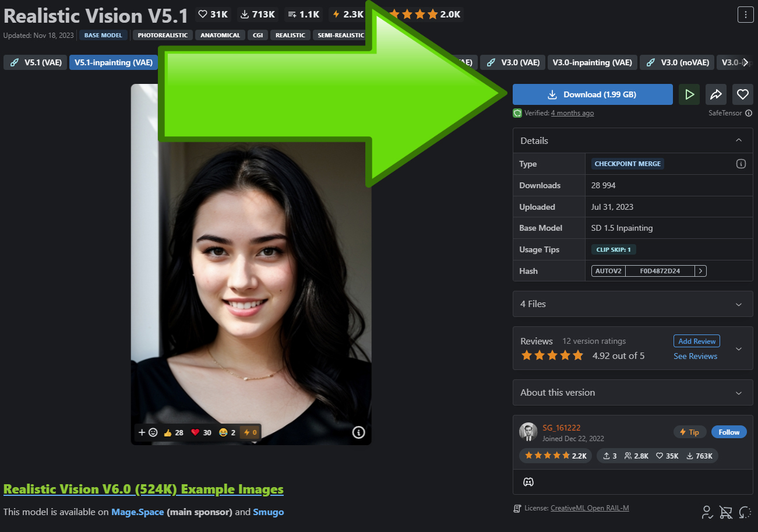Toggle the laughing emoji reaction
Screen dimensions: 758x532
click(x=227, y=432)
